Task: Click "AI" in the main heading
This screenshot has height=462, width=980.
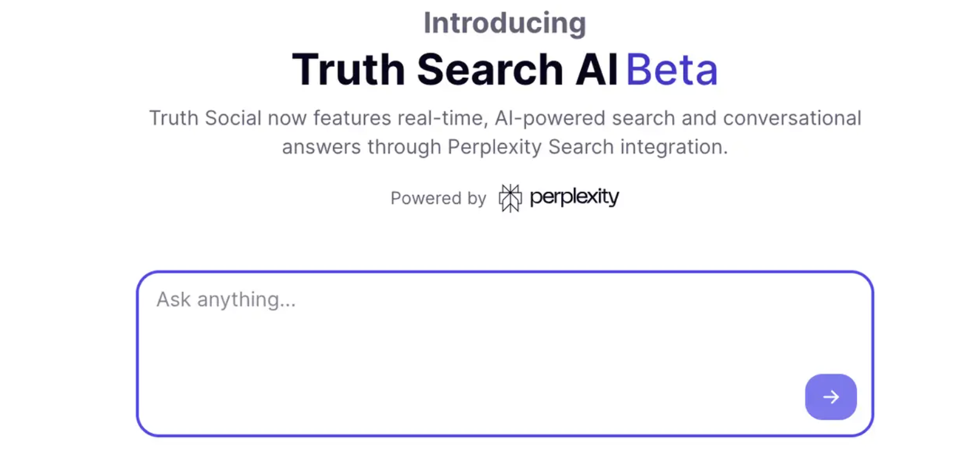Action: (596, 70)
